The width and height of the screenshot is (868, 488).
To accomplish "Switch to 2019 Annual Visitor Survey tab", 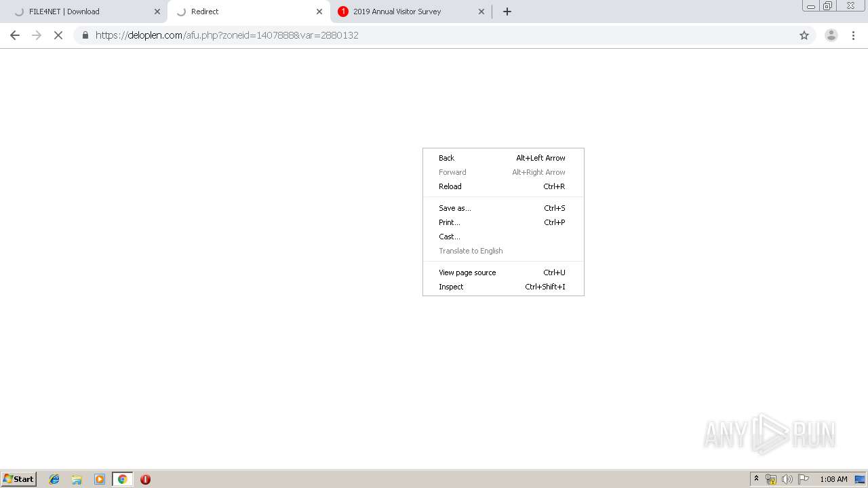I will click(410, 12).
